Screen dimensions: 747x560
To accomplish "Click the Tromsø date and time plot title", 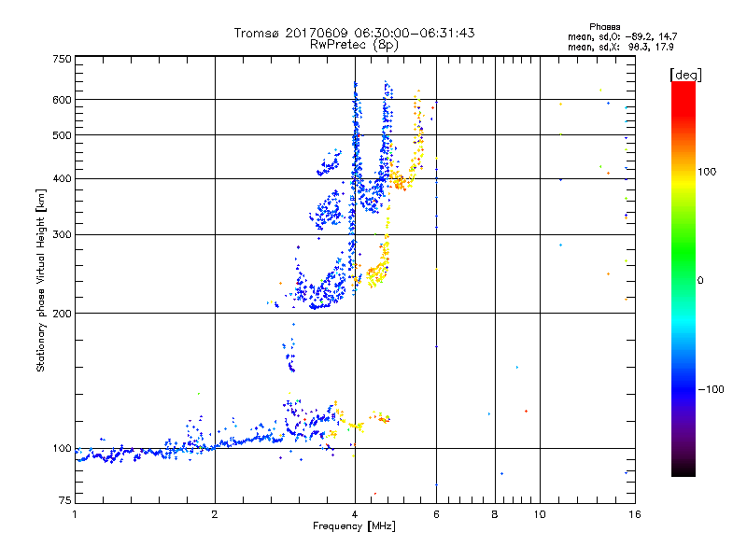I will [354, 33].
